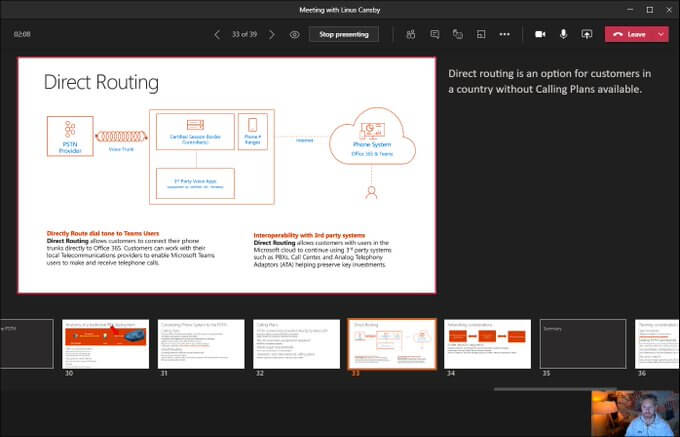The height and width of the screenshot is (437, 680).
Task: Click the PSTN Provider box on slide
Action: click(x=70, y=136)
